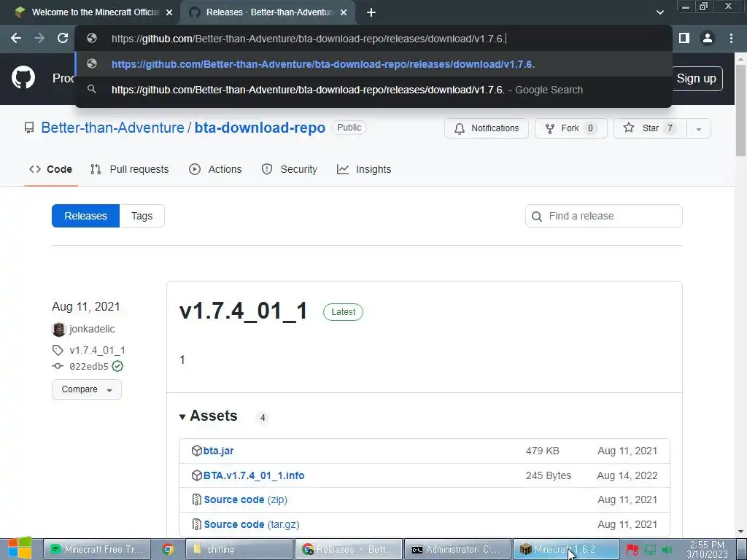Screen dimensions: 747x560
Task: Open the folder window in taskbar
Action: 239,549
